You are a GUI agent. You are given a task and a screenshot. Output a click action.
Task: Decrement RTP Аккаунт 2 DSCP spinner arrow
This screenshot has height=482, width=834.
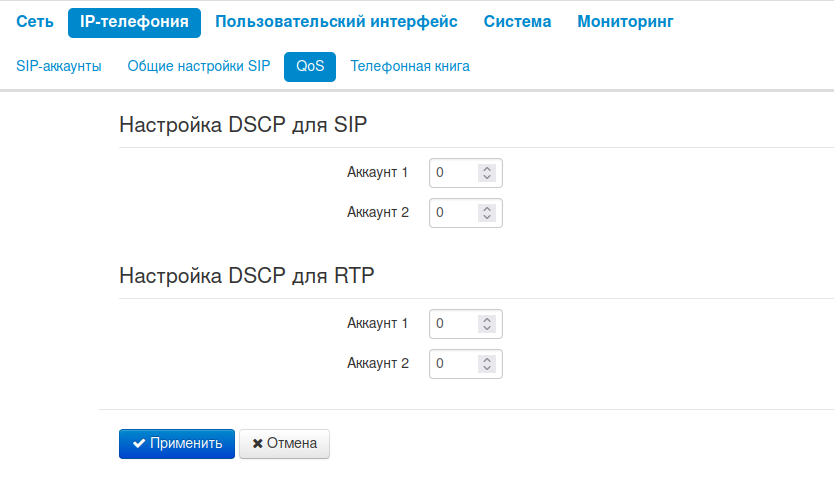tap(487, 368)
